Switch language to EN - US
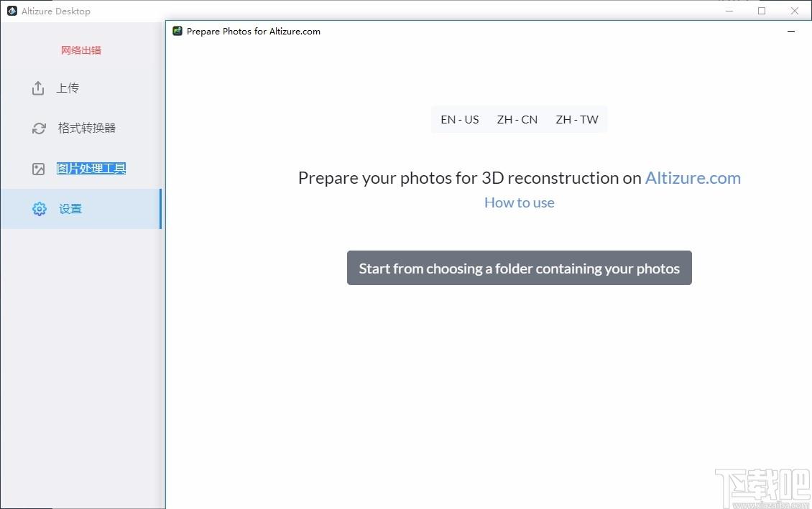The width and height of the screenshot is (812, 509). pyautogui.click(x=460, y=119)
